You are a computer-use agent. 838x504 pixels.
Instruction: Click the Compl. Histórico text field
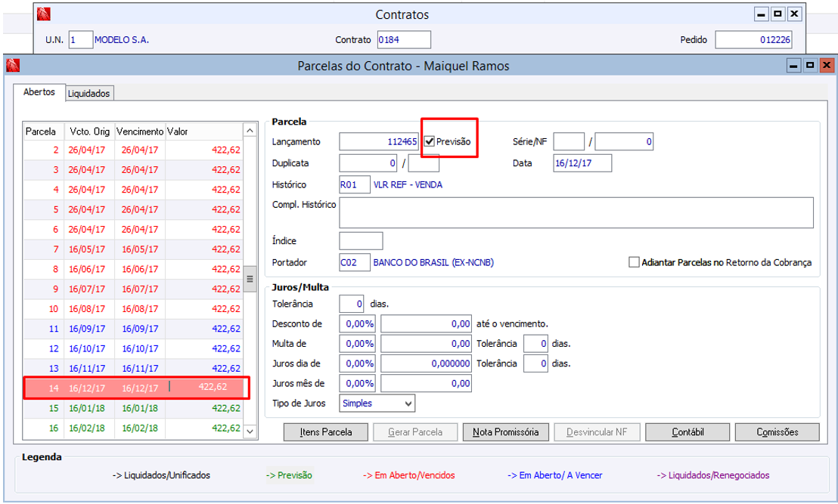(576, 212)
